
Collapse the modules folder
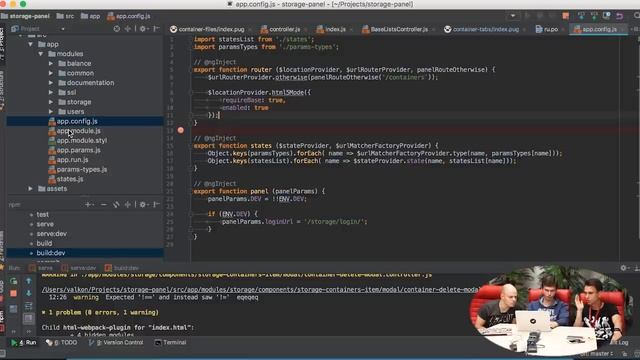click(40, 54)
